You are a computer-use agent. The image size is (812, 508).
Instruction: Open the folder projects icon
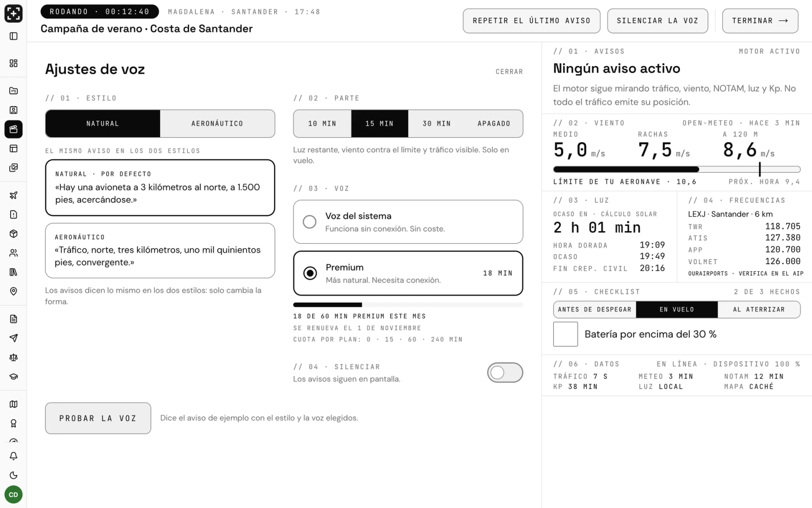click(x=14, y=91)
